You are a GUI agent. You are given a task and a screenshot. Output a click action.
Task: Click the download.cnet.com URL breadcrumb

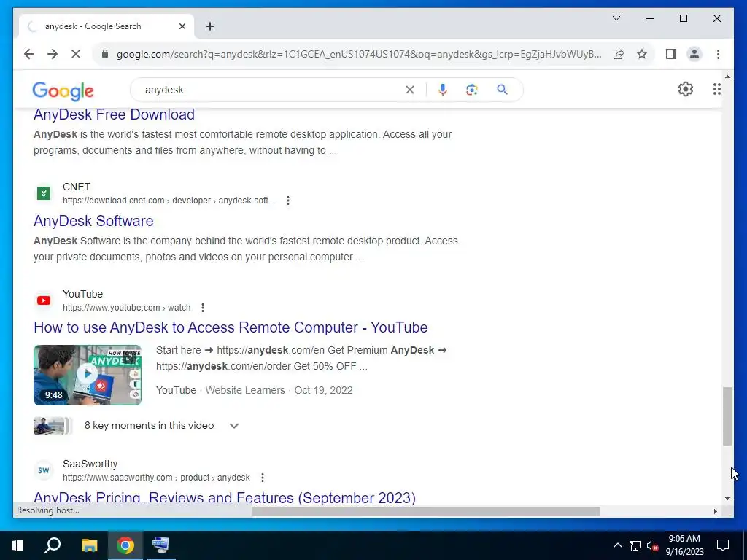pos(169,201)
